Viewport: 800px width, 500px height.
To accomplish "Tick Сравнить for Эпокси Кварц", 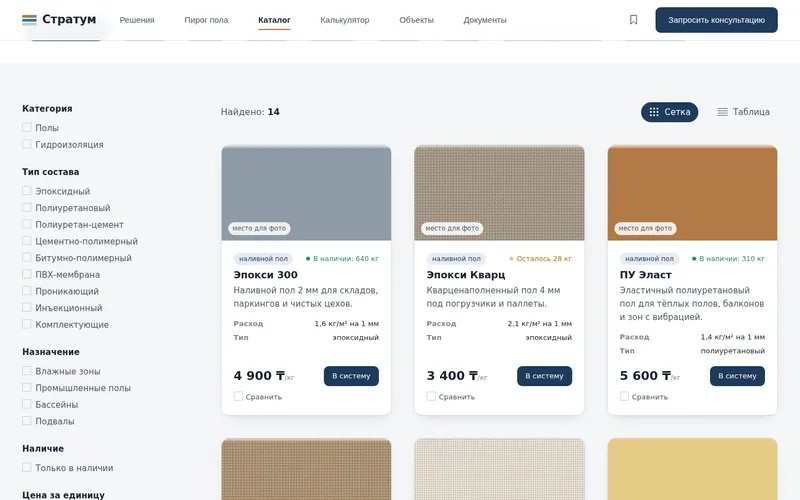I will pos(431,396).
